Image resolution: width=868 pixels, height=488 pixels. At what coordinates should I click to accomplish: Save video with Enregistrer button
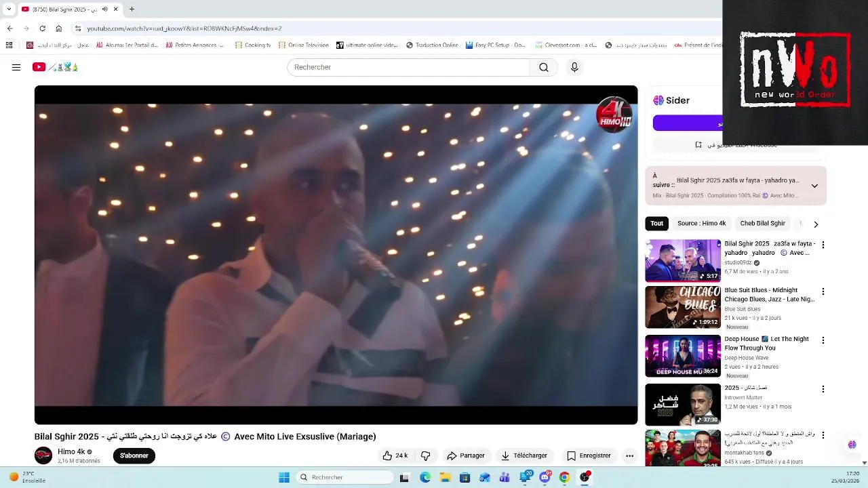click(589, 455)
